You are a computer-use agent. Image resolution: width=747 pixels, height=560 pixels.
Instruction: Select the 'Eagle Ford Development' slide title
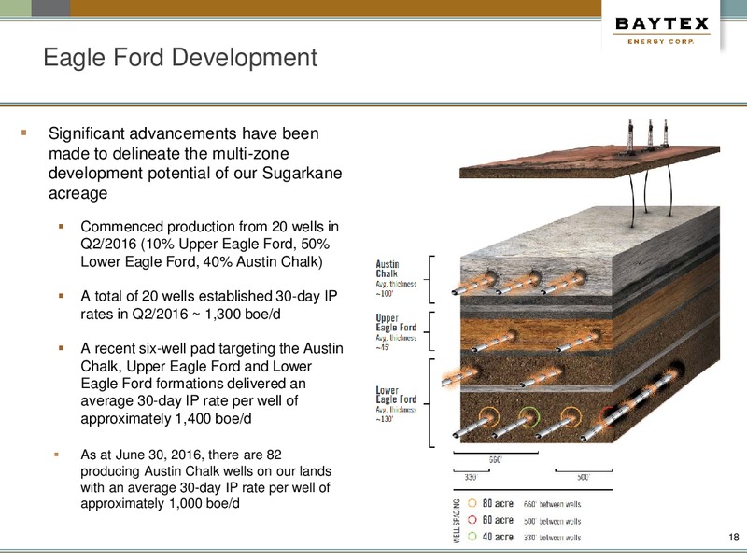coord(180,58)
